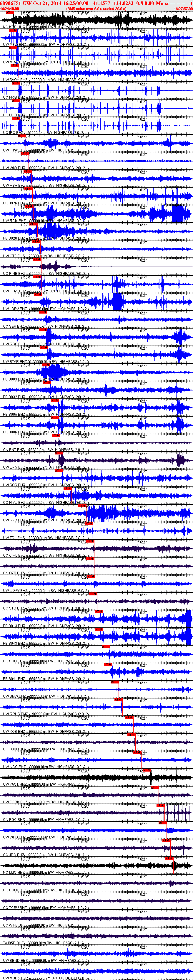Click the coordinates 41.1577 -124.0233

[x=113, y=3]
